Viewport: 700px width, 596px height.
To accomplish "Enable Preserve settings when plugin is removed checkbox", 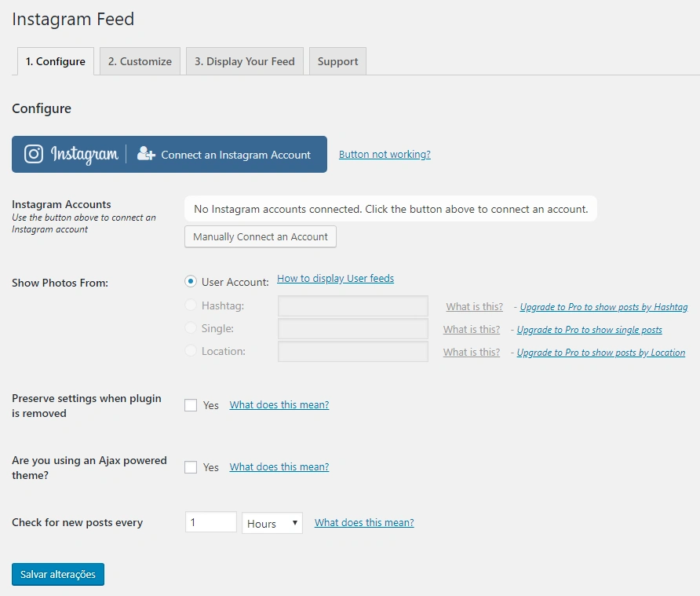I will 191,405.
